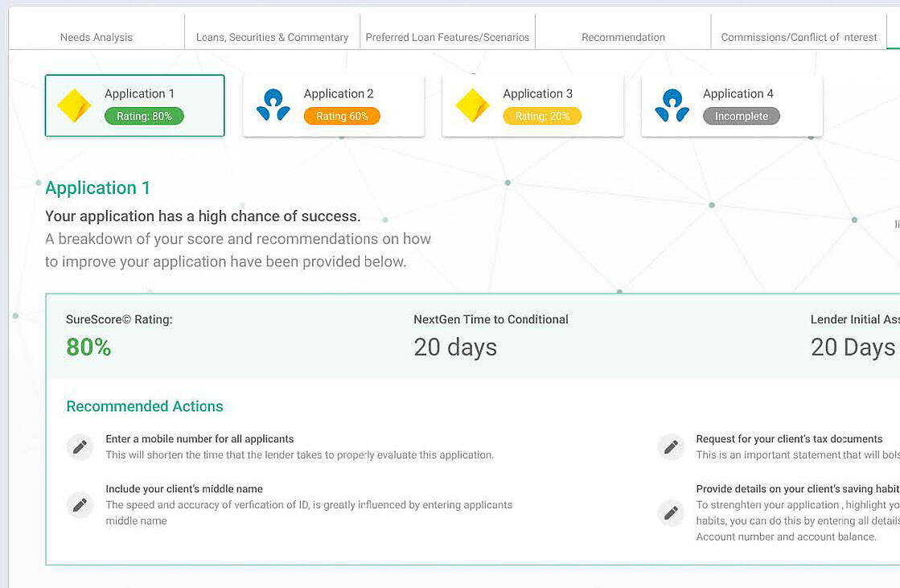The image size is (900, 588).
Task: Click the green Rating: 80% badge
Action: [144, 117]
